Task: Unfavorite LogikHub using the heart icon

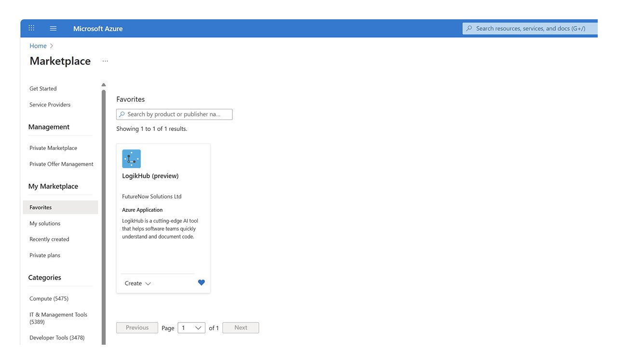Action: 201,283
